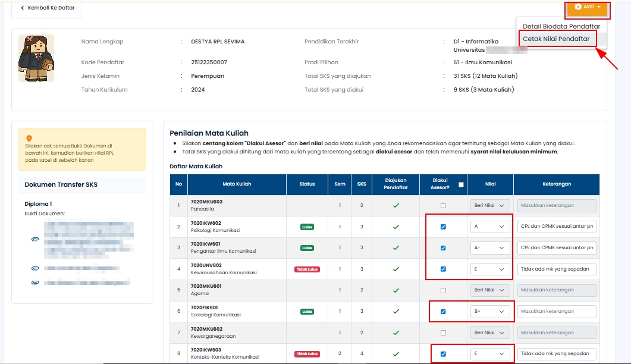Click the applicant avatar picture
631x364 pixels.
click(x=36, y=58)
